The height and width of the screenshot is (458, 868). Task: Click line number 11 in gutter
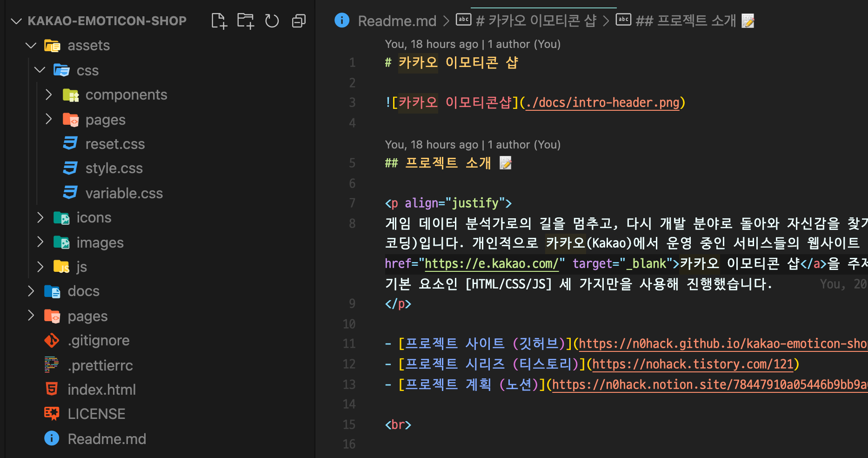click(x=349, y=343)
